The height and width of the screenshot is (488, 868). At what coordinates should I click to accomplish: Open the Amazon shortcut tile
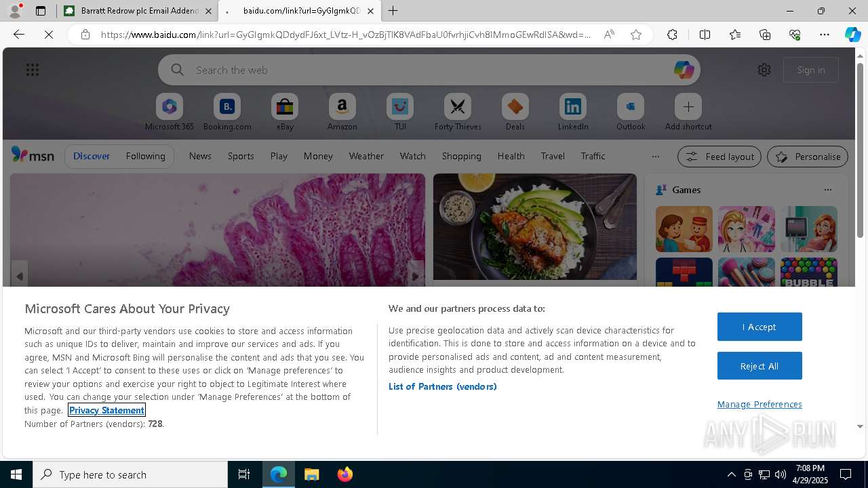tap(342, 112)
